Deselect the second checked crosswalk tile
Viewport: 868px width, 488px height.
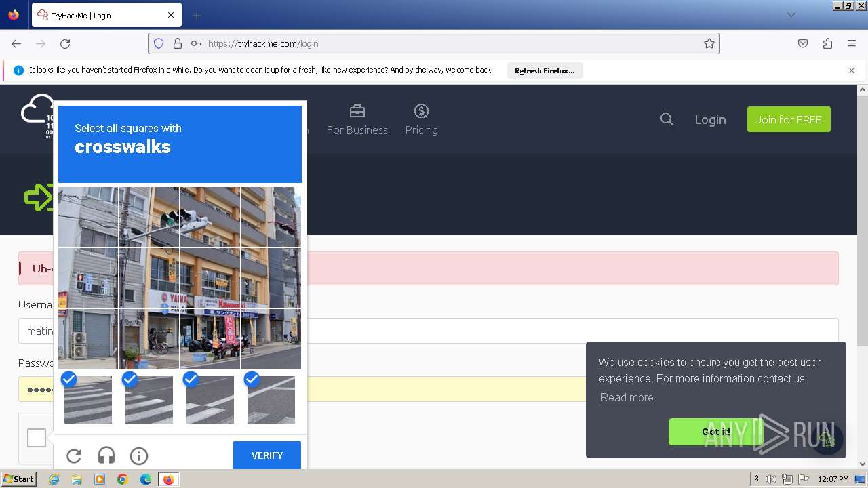pos(149,400)
